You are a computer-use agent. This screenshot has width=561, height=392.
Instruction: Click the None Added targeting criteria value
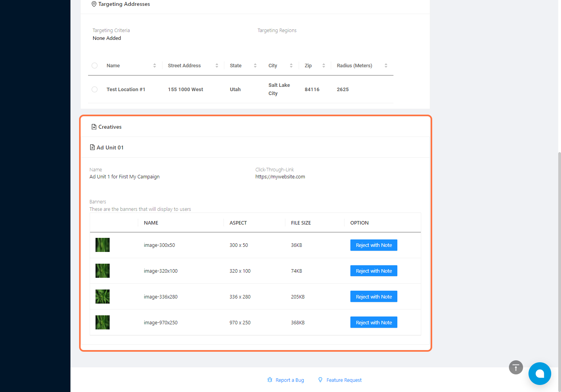coord(107,38)
